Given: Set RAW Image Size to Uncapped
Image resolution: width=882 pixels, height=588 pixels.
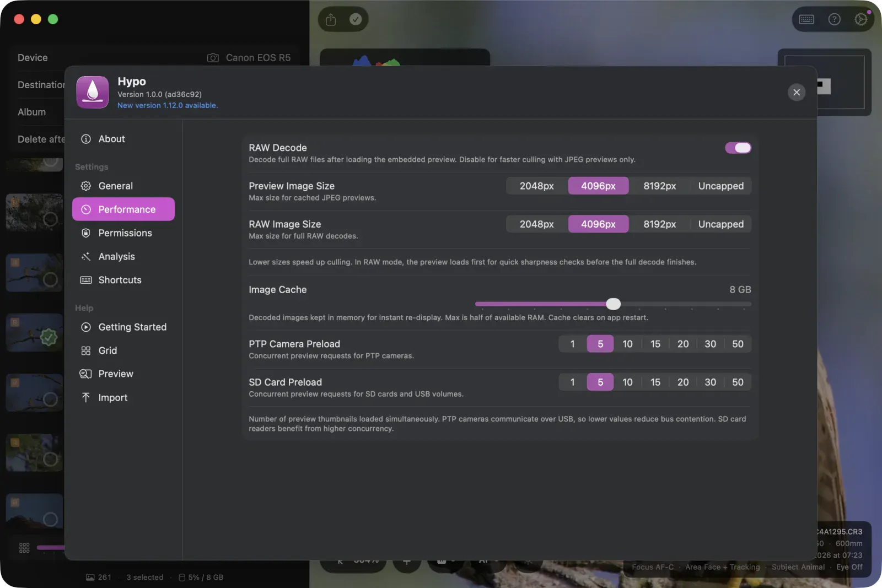Looking at the screenshot, I should tap(721, 224).
